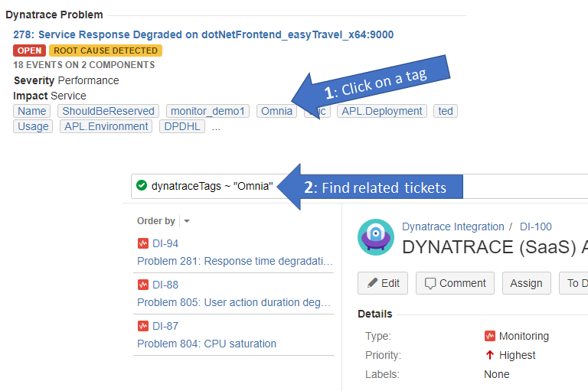Select the monitor_demo1 tag
The height and width of the screenshot is (391, 588).
[x=207, y=111]
